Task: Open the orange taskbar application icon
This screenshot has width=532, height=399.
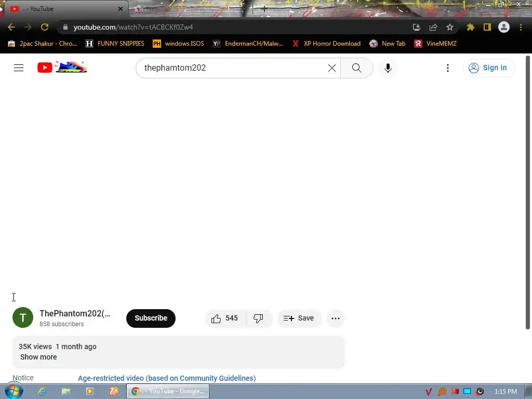Action: tap(114, 391)
